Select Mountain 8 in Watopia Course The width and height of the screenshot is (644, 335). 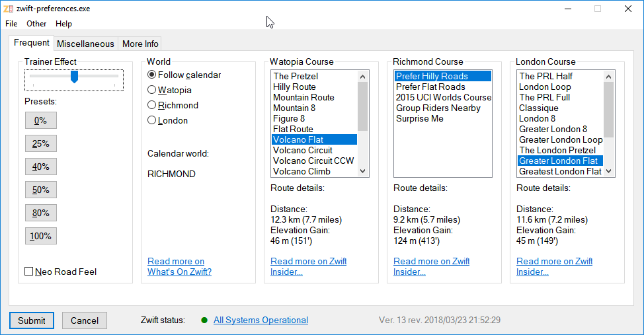click(x=314, y=108)
